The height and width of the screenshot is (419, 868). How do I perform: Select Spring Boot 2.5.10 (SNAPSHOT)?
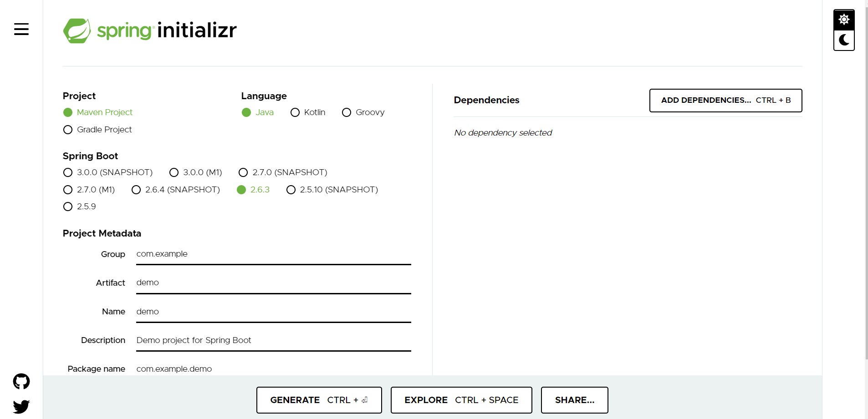coord(332,190)
